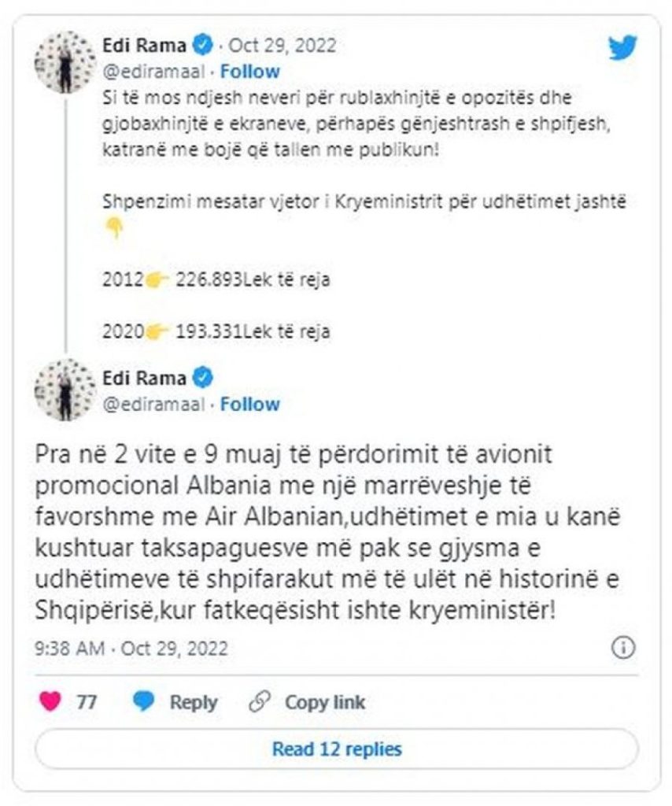Click Follow in the lower tweet header

[249, 405]
